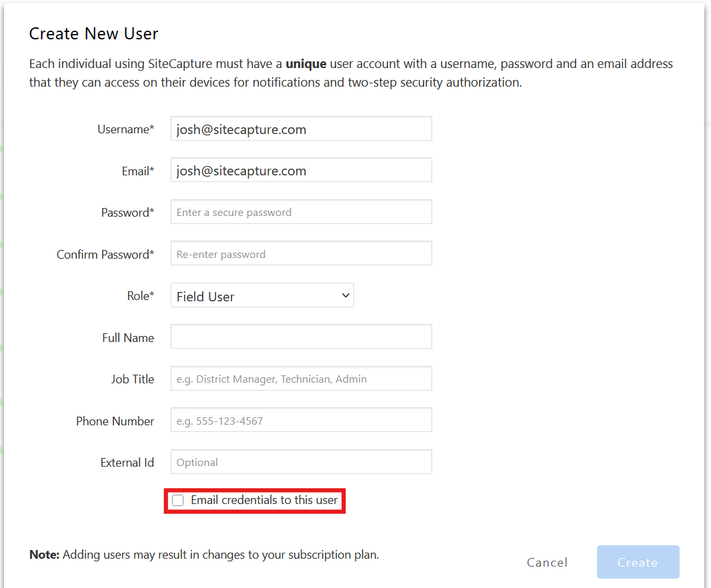This screenshot has width=711, height=588.
Task: Click the 'Role*' label text
Action: coord(140,296)
